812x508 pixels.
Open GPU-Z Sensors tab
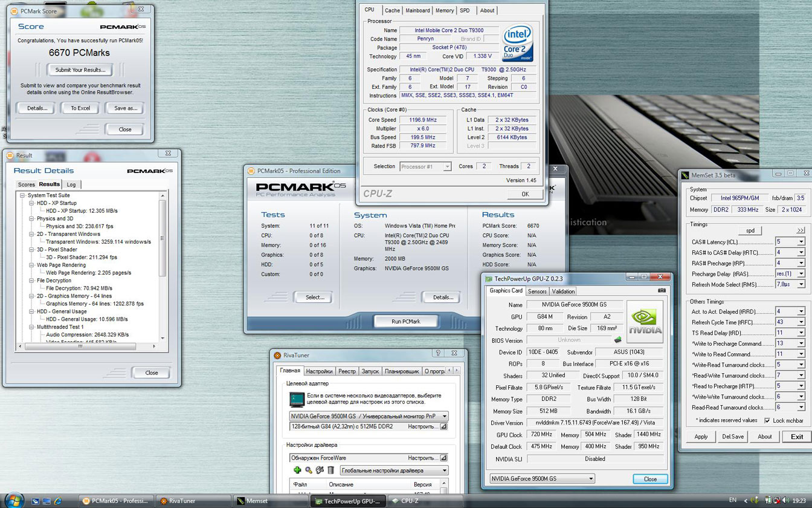pos(537,291)
